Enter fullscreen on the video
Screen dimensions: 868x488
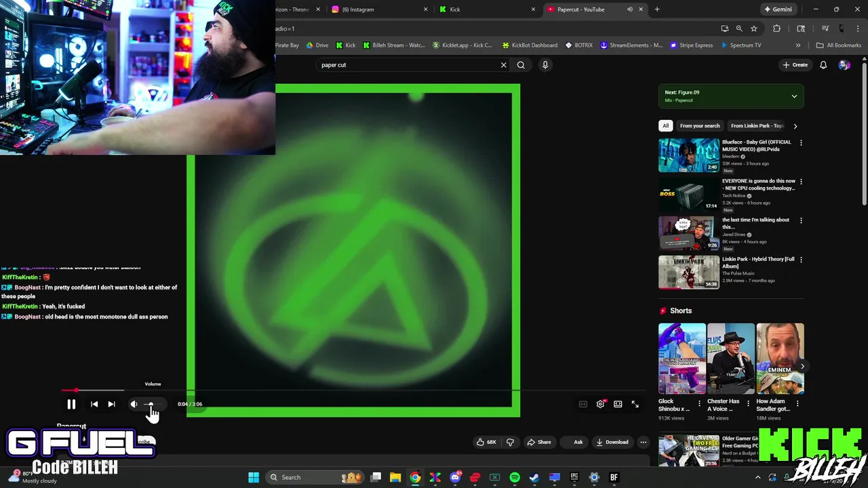635,404
